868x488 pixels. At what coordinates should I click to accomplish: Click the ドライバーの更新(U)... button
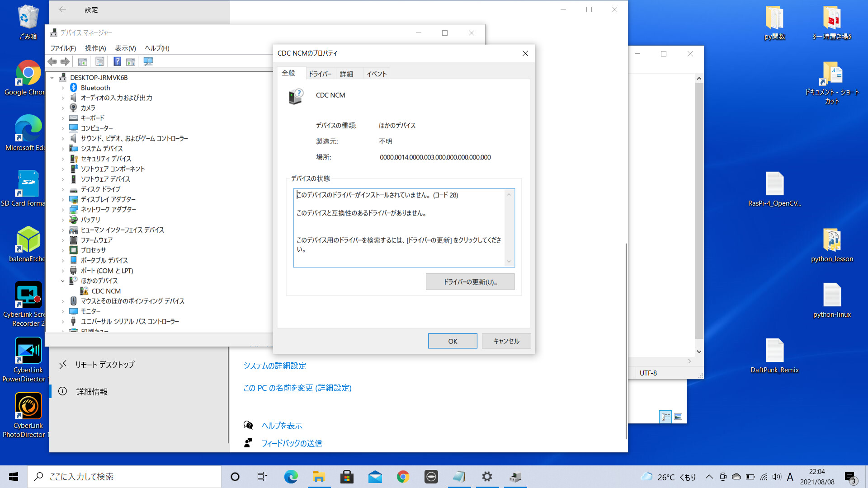(470, 282)
